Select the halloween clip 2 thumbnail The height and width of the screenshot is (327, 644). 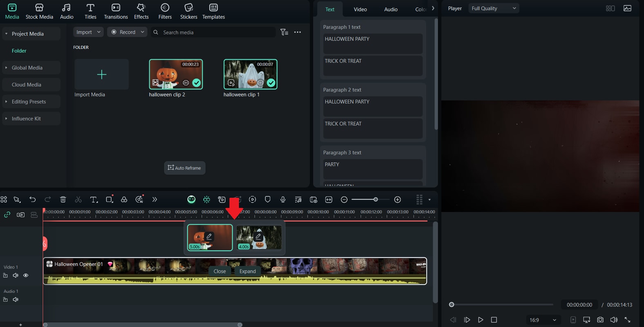click(x=176, y=74)
